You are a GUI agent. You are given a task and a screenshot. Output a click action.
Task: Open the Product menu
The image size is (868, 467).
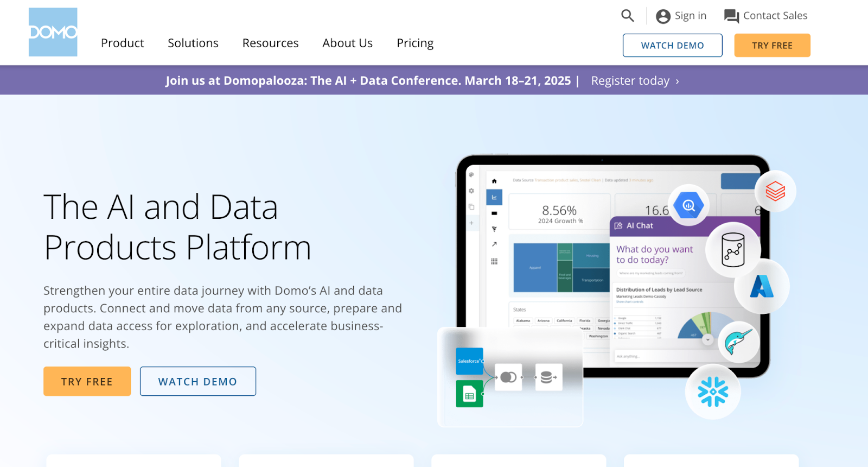click(123, 43)
